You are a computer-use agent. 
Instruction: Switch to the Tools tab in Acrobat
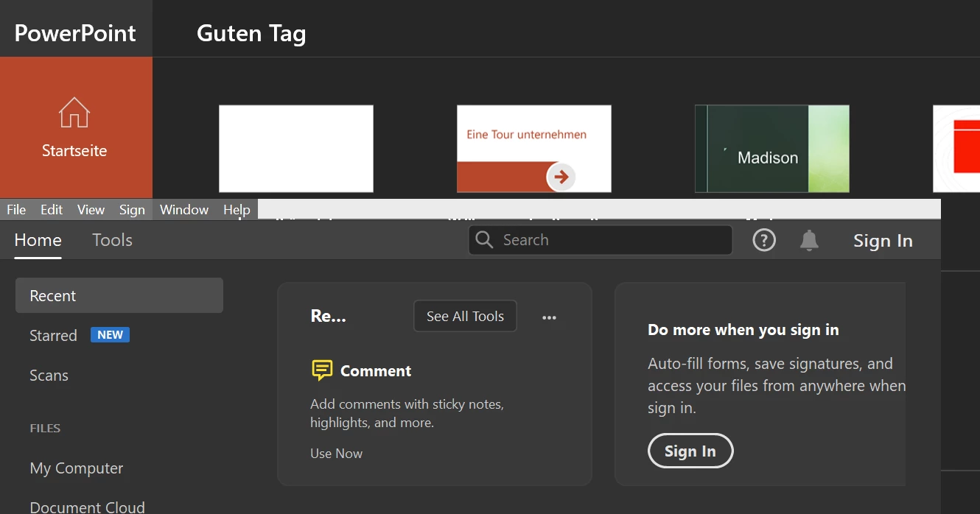click(x=112, y=240)
